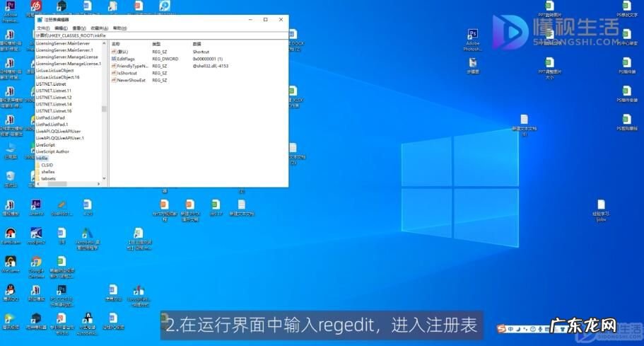Image resolution: width=644 pixels, height=346 pixels.
Task: Open the 帮助(H) menu in Registry Editor
Action: click(119, 28)
